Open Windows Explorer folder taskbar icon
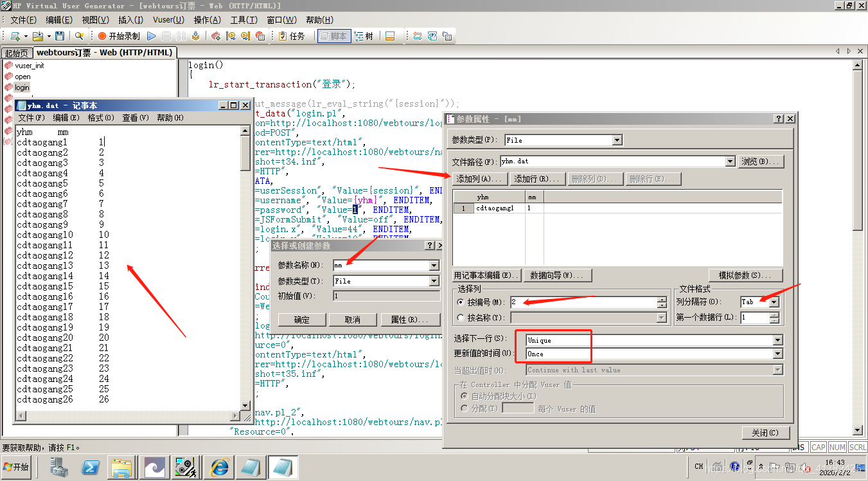 [x=122, y=467]
